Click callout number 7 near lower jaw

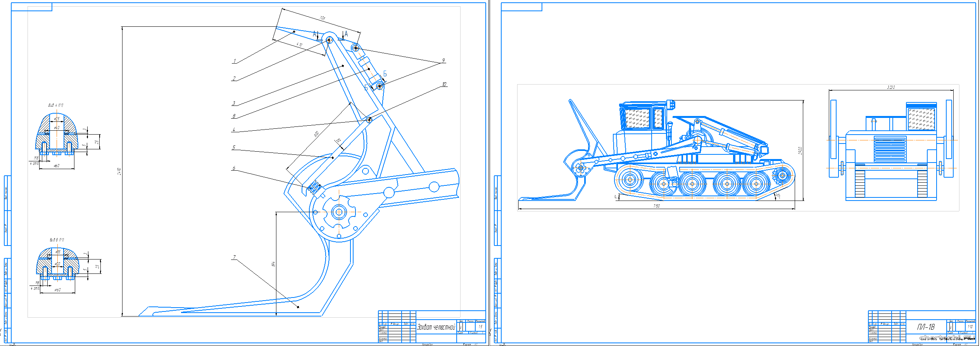click(x=234, y=257)
